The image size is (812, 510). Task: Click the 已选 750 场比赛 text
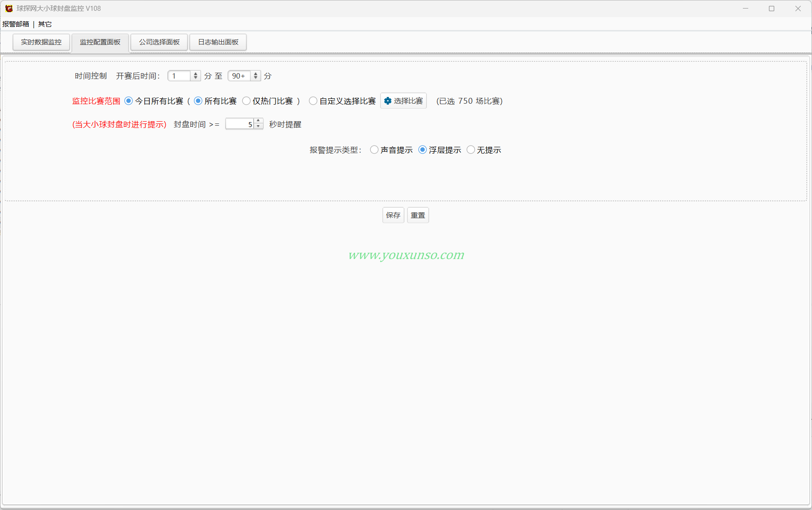[x=470, y=101]
